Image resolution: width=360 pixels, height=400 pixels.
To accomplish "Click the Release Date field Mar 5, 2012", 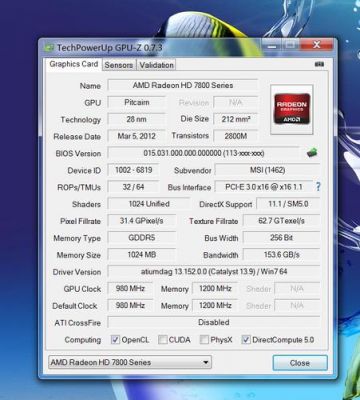I will 137,136.
